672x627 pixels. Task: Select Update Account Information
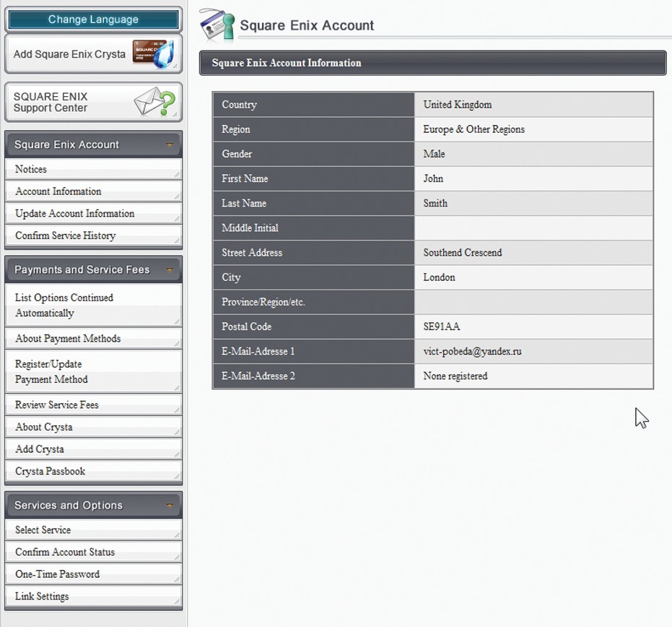[93, 214]
